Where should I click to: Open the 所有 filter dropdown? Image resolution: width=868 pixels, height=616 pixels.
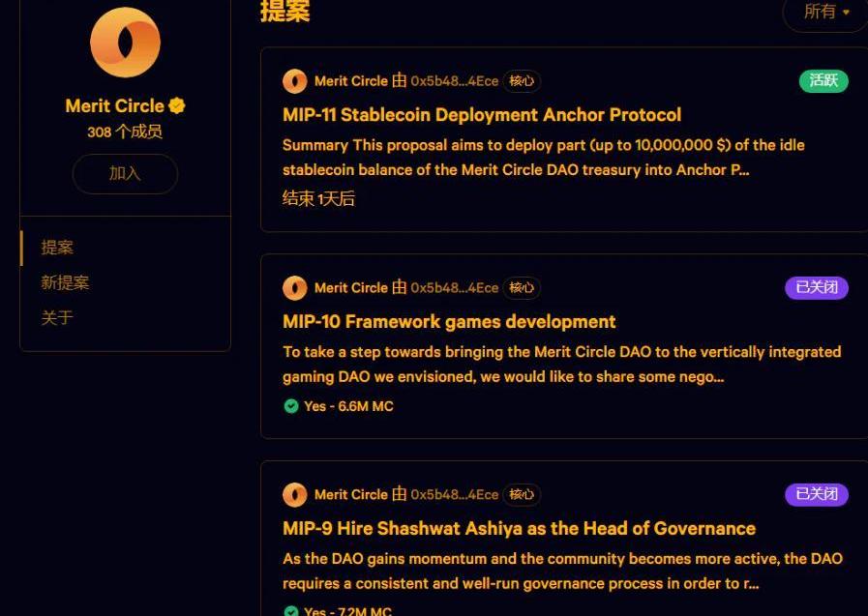[825, 13]
